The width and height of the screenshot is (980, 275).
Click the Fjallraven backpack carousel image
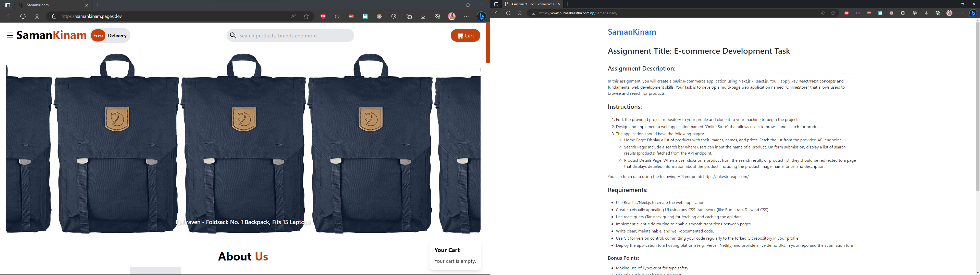[243, 144]
